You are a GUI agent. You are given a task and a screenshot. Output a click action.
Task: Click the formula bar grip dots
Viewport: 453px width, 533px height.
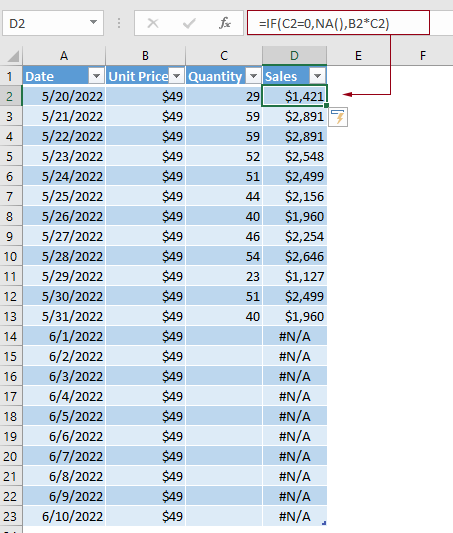(119, 23)
